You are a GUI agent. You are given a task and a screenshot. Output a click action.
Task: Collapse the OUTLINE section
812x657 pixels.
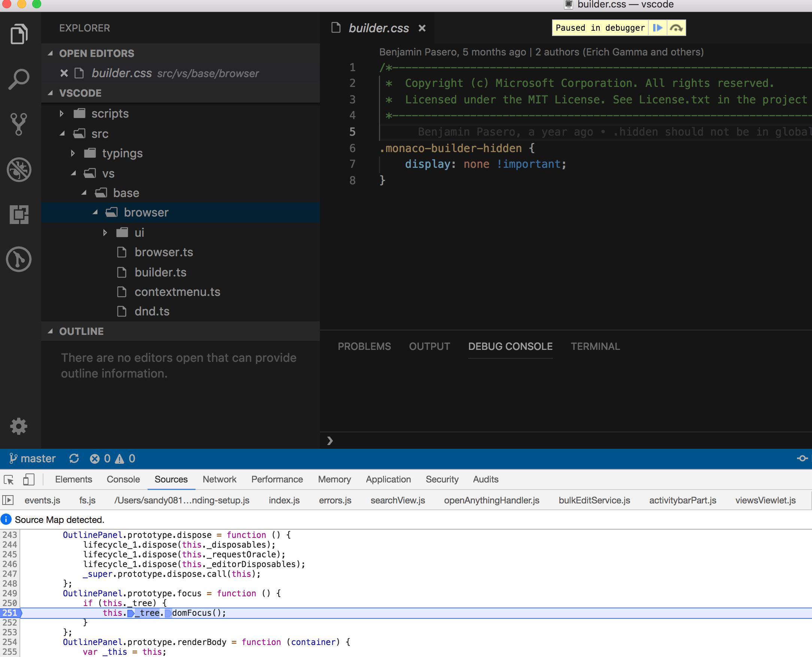click(51, 331)
